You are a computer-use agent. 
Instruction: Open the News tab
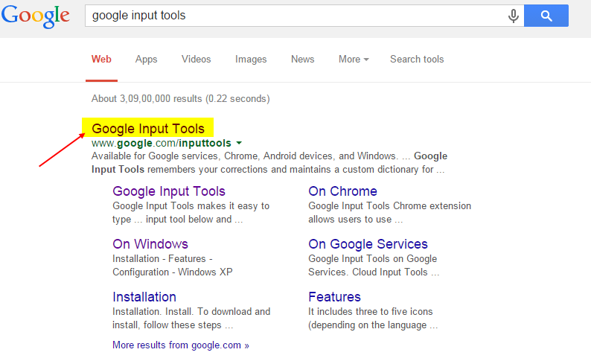point(303,59)
